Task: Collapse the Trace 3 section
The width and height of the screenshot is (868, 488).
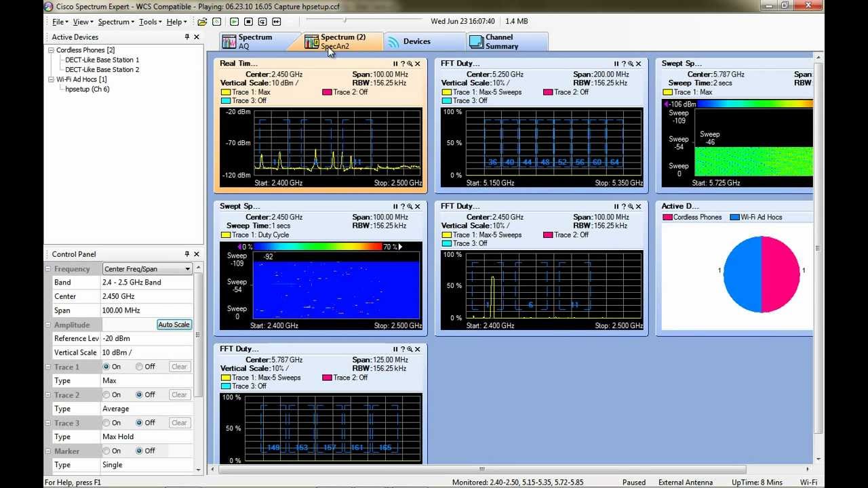Action: pos(48,423)
